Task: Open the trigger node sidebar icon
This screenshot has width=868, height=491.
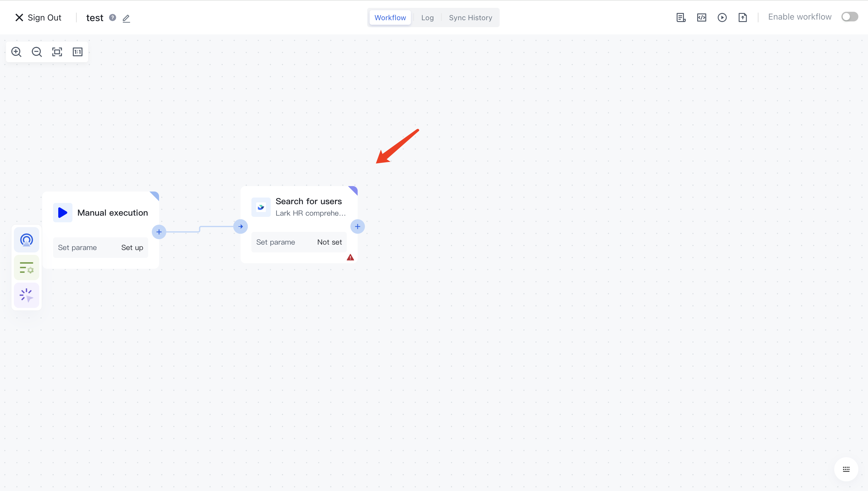Action: [26, 240]
